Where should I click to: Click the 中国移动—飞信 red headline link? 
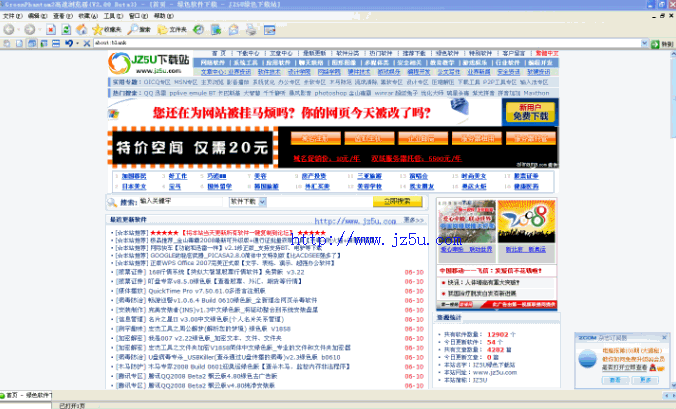point(491,271)
